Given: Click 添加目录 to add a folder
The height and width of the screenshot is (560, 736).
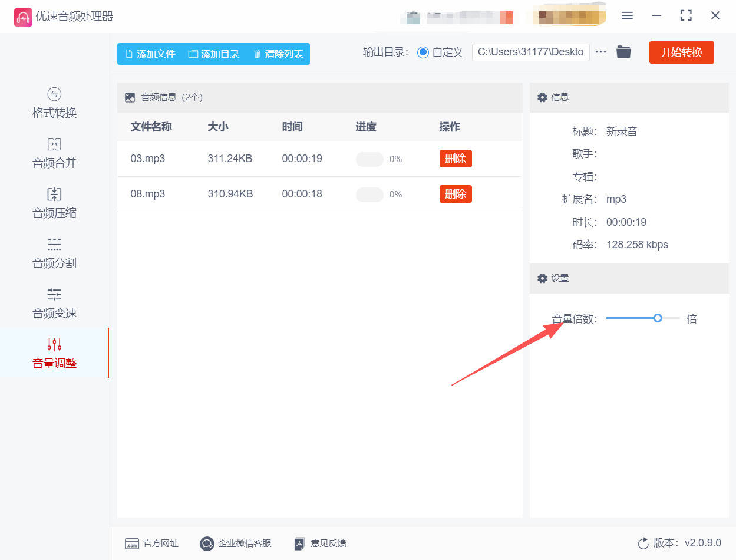Looking at the screenshot, I should click(214, 54).
